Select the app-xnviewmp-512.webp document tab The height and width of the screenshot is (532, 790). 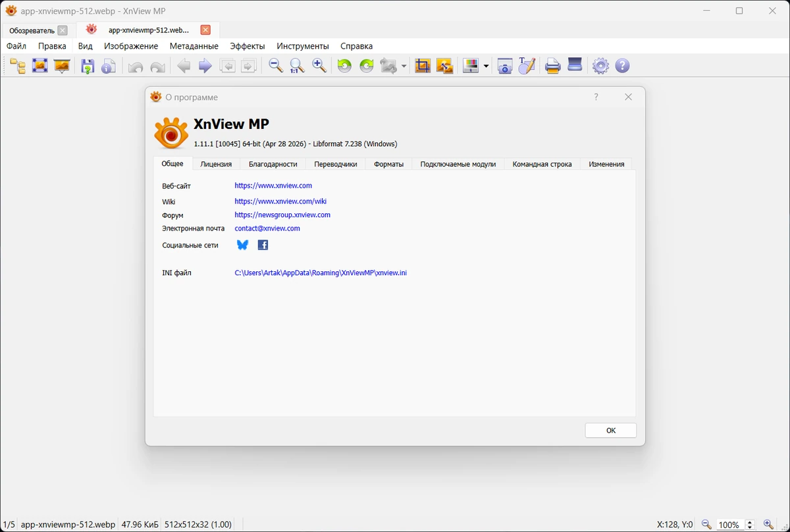point(149,30)
